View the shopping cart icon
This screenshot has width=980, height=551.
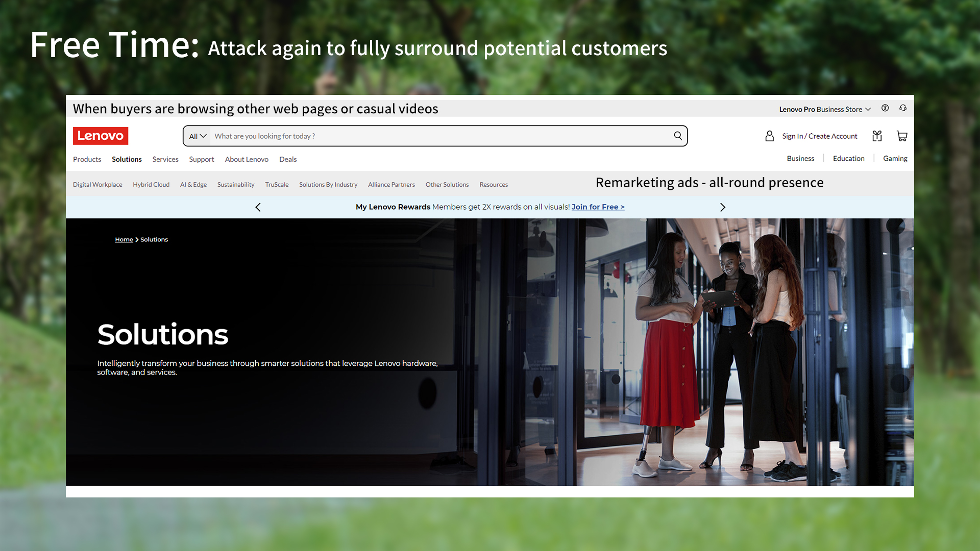pyautogui.click(x=902, y=136)
